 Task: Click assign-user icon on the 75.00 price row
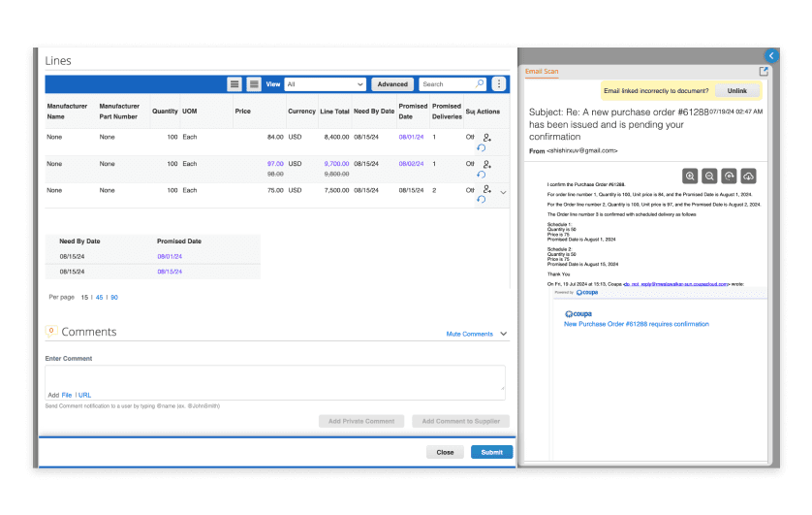click(x=486, y=189)
